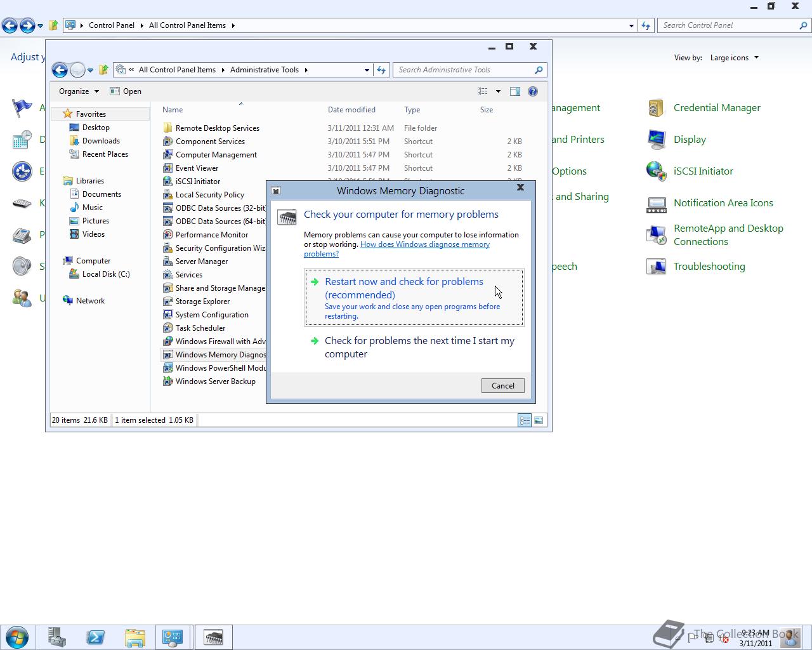Choose Check for problems next time I start
812x650 pixels.
pyautogui.click(x=414, y=347)
